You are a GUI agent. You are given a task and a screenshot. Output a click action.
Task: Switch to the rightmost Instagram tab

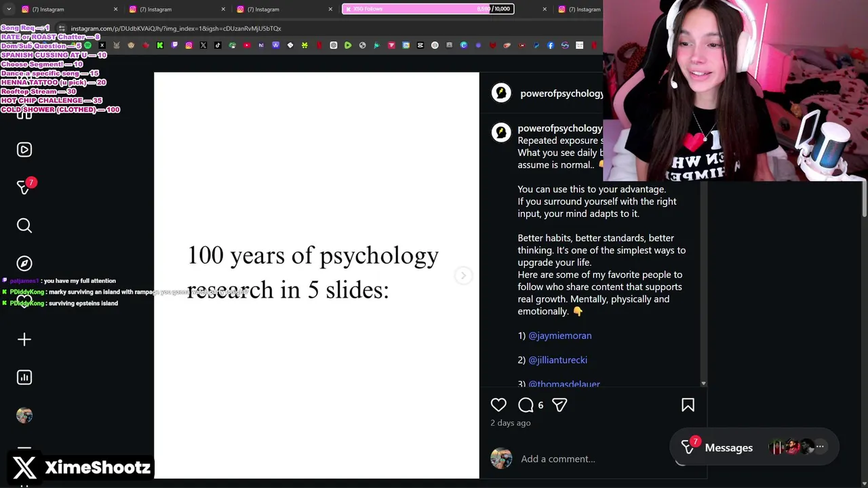[x=580, y=9]
